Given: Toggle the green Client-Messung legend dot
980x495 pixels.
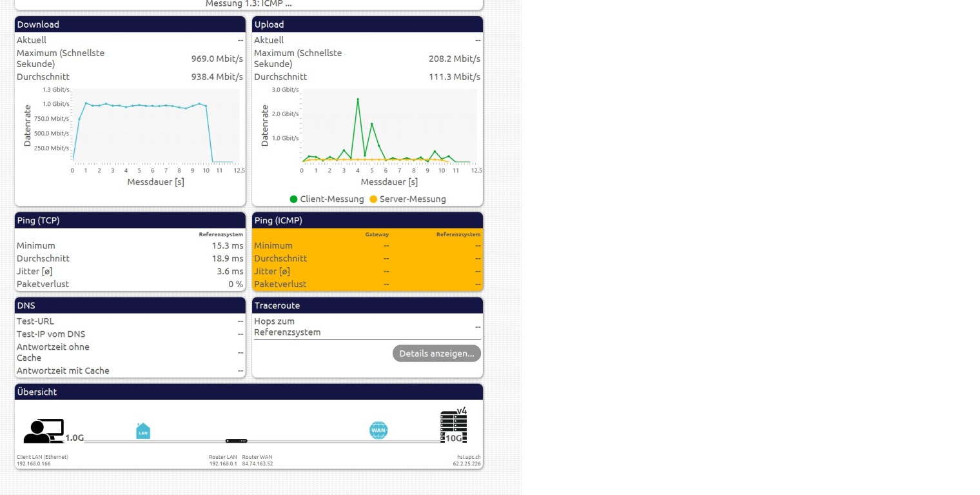Looking at the screenshot, I should pos(294,199).
